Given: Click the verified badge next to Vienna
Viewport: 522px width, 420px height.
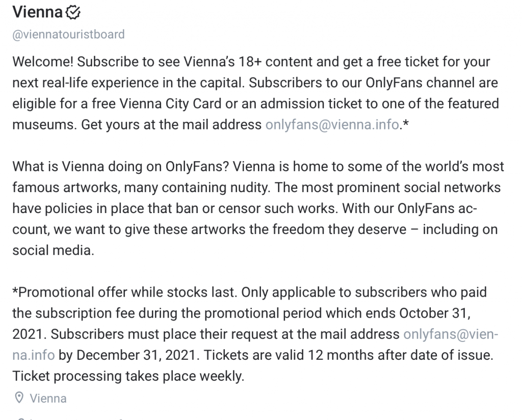Looking at the screenshot, I should [x=73, y=13].
